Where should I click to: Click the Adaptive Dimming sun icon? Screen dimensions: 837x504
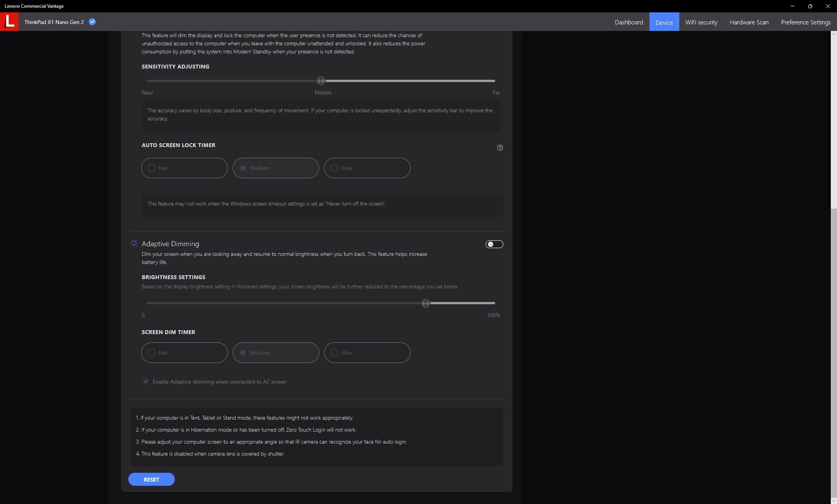pos(134,244)
